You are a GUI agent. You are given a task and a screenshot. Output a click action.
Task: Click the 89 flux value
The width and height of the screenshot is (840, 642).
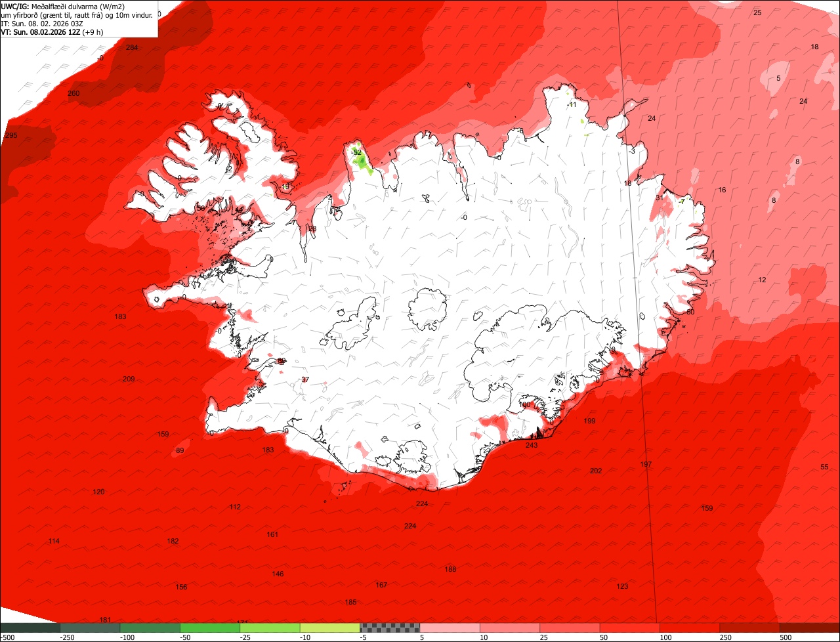point(180,451)
